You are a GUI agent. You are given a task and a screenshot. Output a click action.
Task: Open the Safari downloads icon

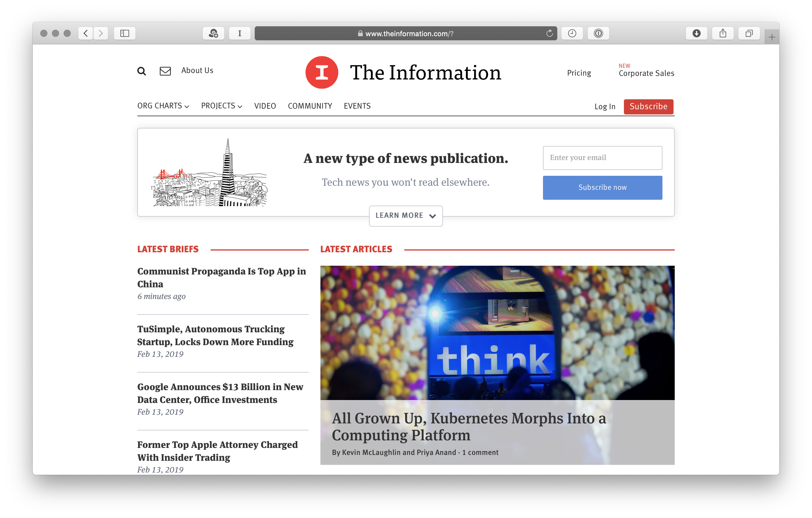click(x=696, y=33)
